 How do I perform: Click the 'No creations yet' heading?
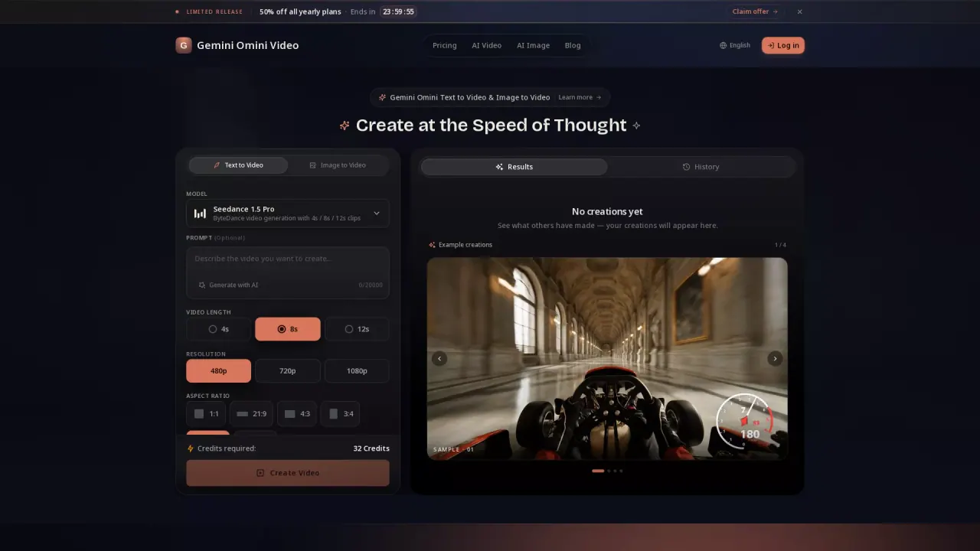click(x=607, y=211)
